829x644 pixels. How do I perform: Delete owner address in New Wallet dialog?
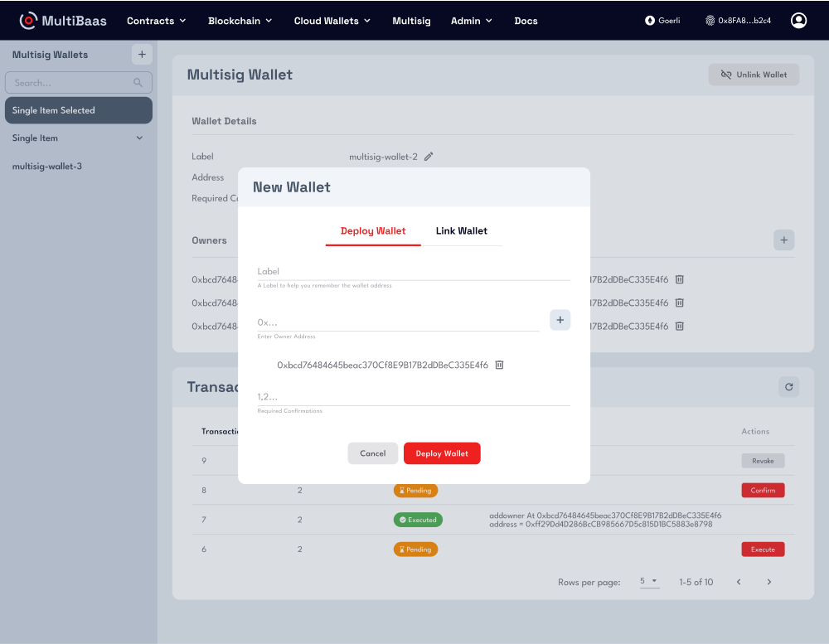click(499, 365)
